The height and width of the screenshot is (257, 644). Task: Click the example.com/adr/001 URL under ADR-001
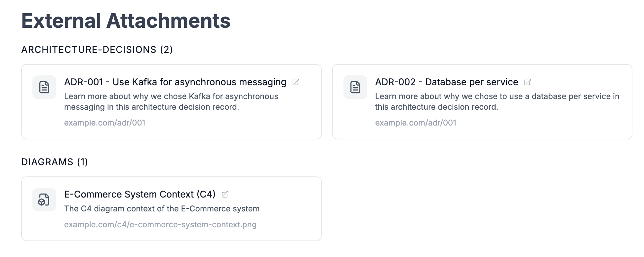point(105,123)
